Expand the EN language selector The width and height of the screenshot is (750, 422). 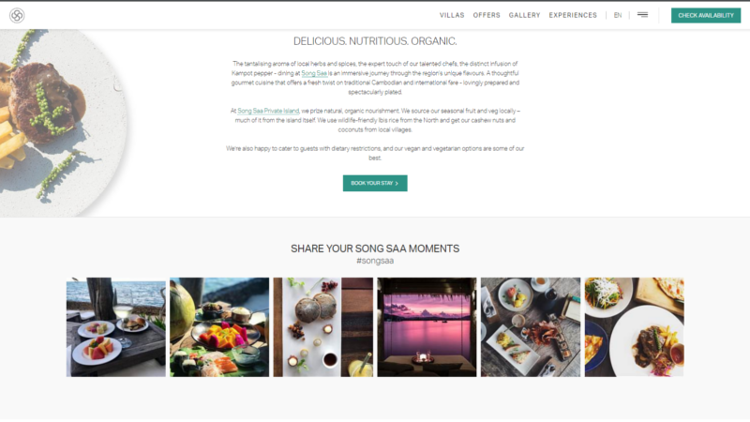618,15
